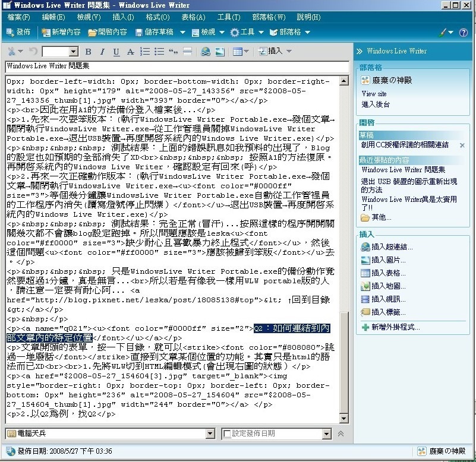Open the 工具 gear toolbar menu
Viewport: 476px width, 462px height.
pos(247,32)
